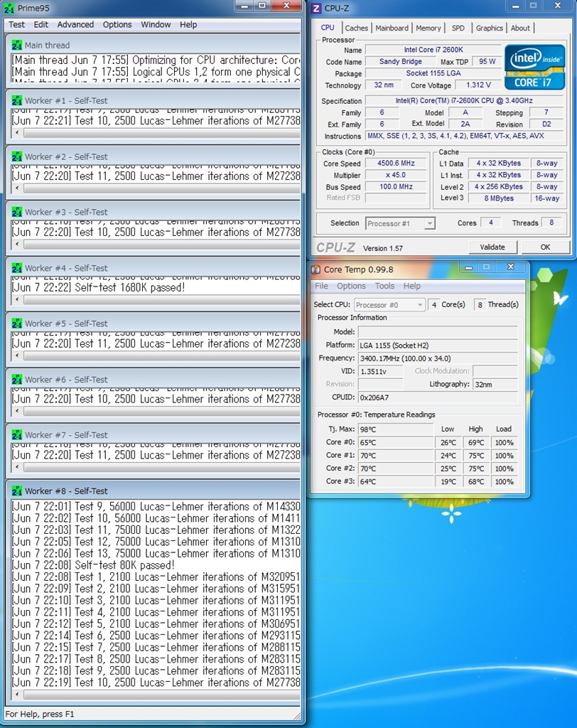Open the Core Temp Tools menu
The width and height of the screenshot is (577, 728).
384,286
